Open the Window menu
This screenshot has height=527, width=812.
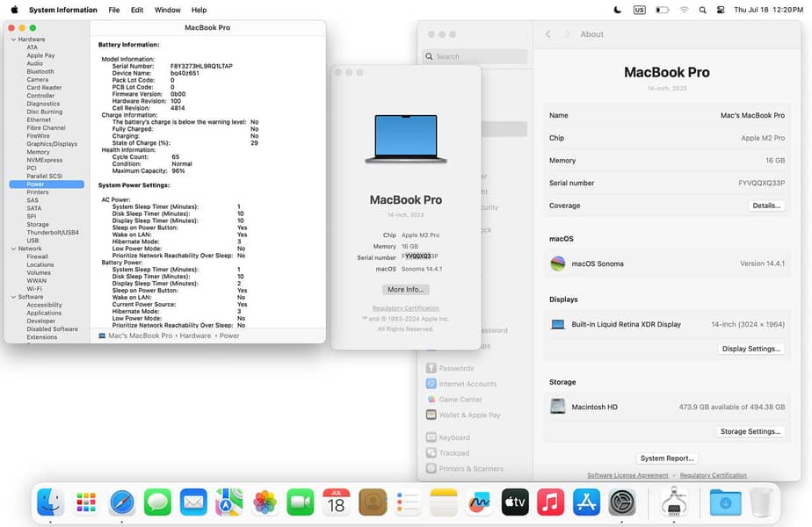click(167, 10)
